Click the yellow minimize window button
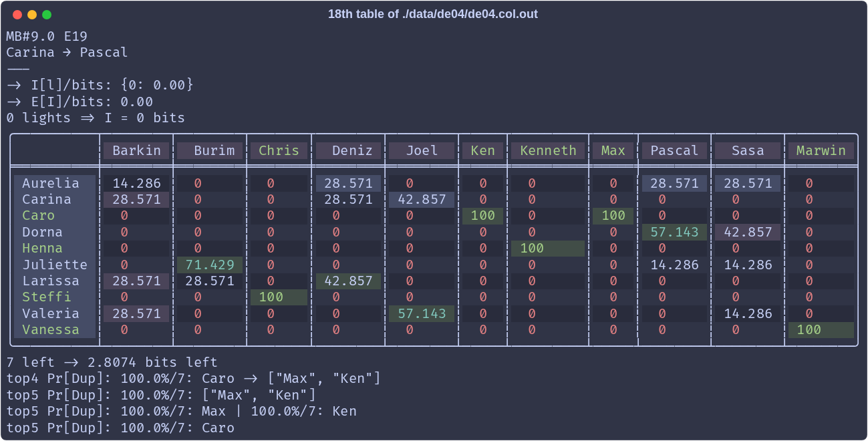Viewport: 868px width, 441px height. [x=32, y=15]
